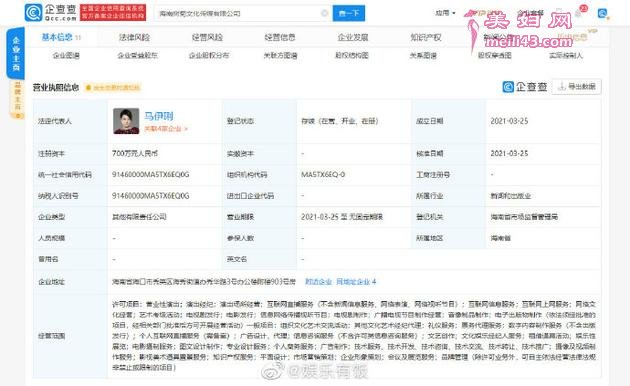
Task: Switch to the 经营信息 tab
Action: [x=280, y=37]
